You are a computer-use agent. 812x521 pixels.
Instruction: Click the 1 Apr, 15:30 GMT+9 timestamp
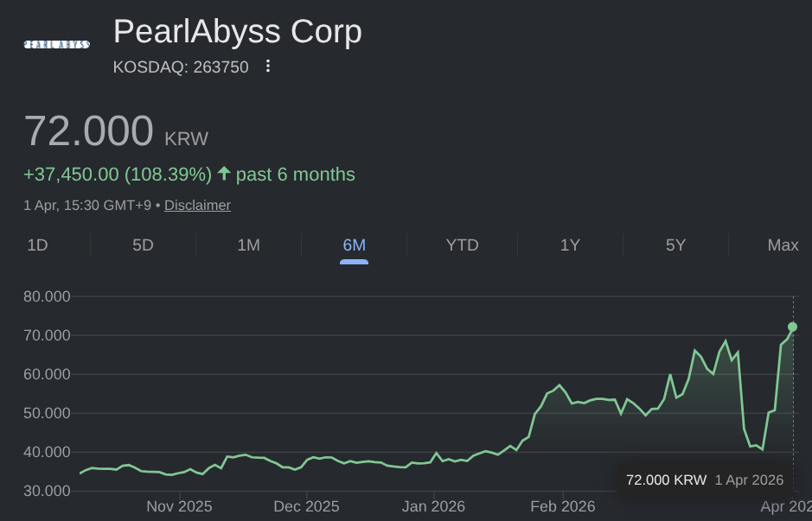(87, 206)
